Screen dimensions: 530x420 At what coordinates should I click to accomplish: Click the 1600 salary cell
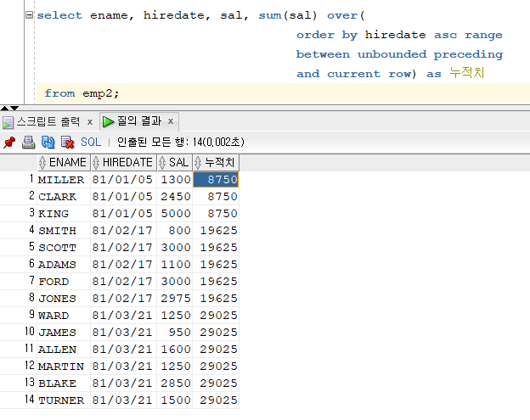pos(175,349)
